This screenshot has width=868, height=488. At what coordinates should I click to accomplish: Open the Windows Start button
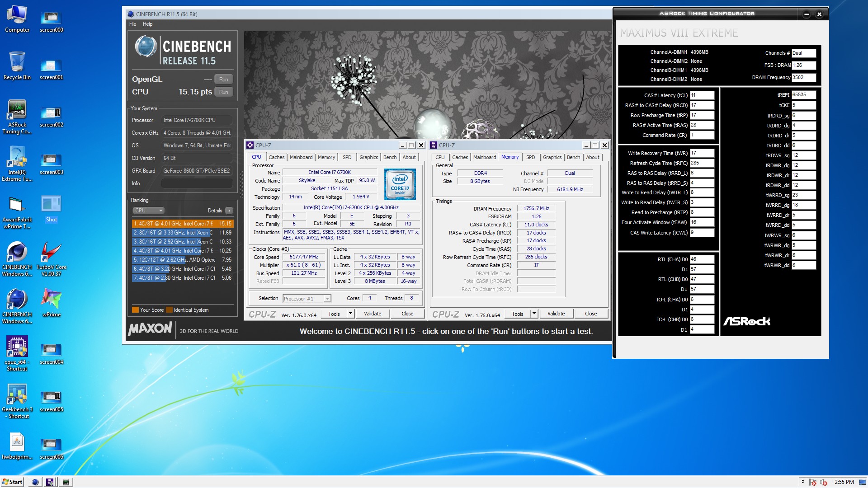coord(12,482)
